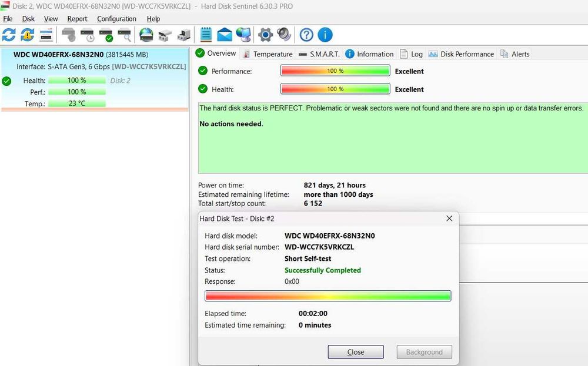Click the refresh with warning icon
Screen dimensions: 588x366
(28, 35)
